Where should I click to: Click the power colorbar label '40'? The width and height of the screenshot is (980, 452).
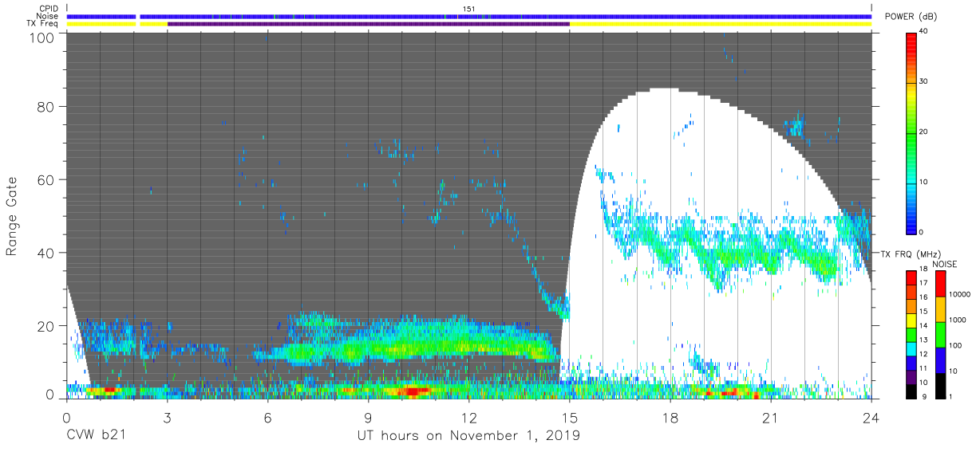[925, 32]
